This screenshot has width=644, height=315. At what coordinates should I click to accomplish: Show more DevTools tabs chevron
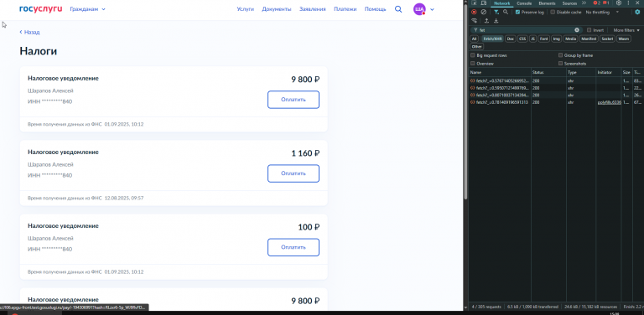tap(584, 3)
